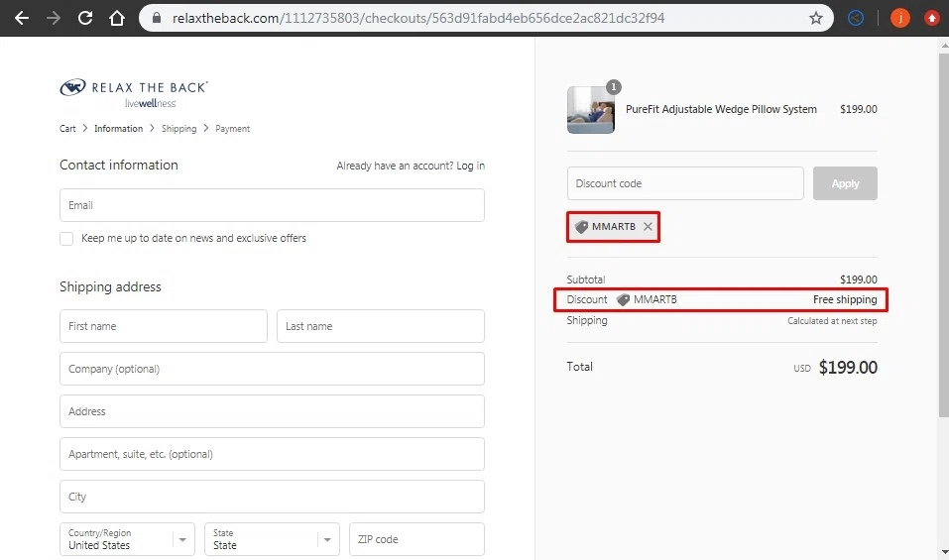
Task: Click into the City field
Action: pyautogui.click(x=272, y=497)
